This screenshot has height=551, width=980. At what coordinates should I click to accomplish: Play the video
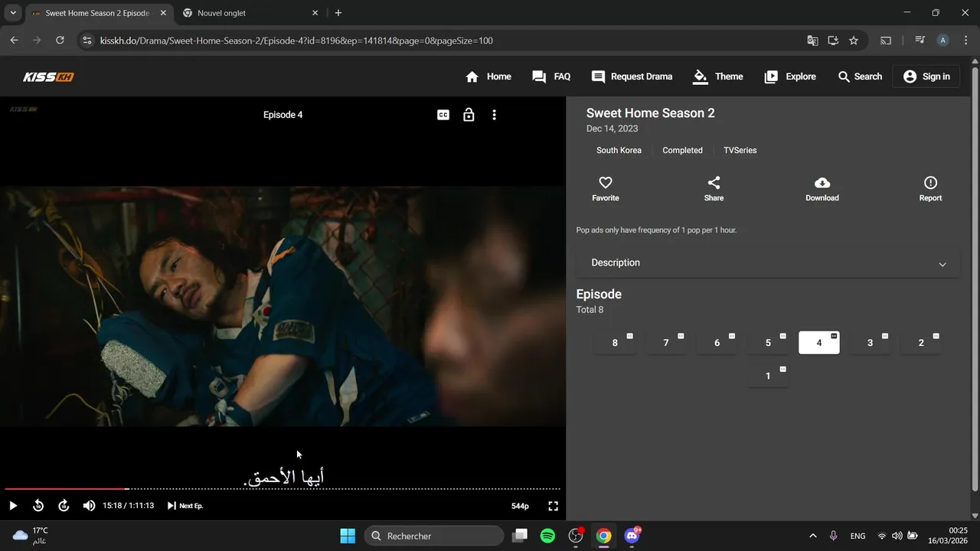pyautogui.click(x=12, y=506)
